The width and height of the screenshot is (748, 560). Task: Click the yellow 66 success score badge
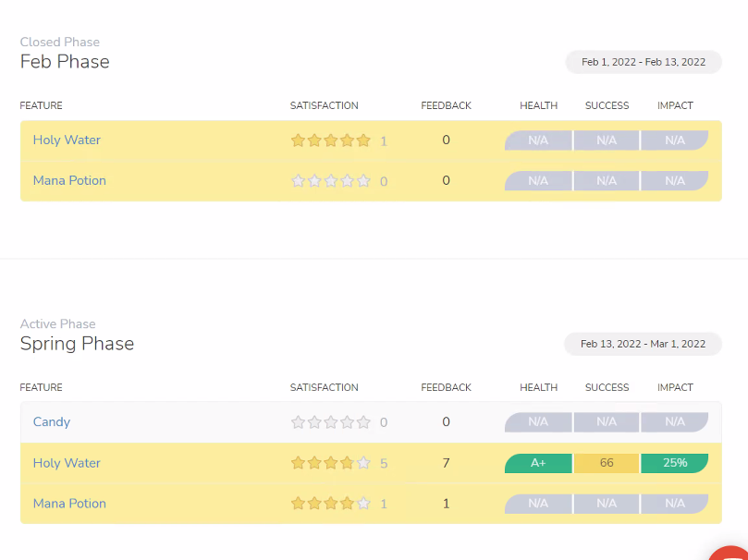(x=607, y=463)
